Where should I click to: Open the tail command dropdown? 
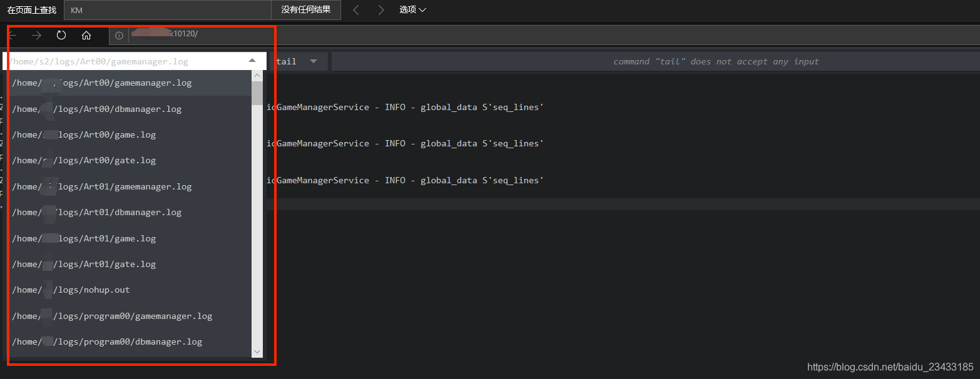[x=313, y=61]
